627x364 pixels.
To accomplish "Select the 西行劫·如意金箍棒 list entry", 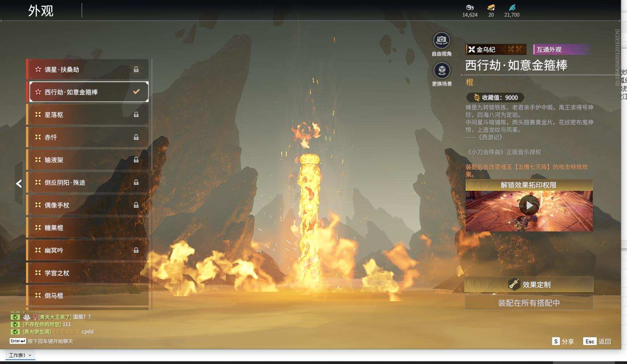I will pos(88,92).
